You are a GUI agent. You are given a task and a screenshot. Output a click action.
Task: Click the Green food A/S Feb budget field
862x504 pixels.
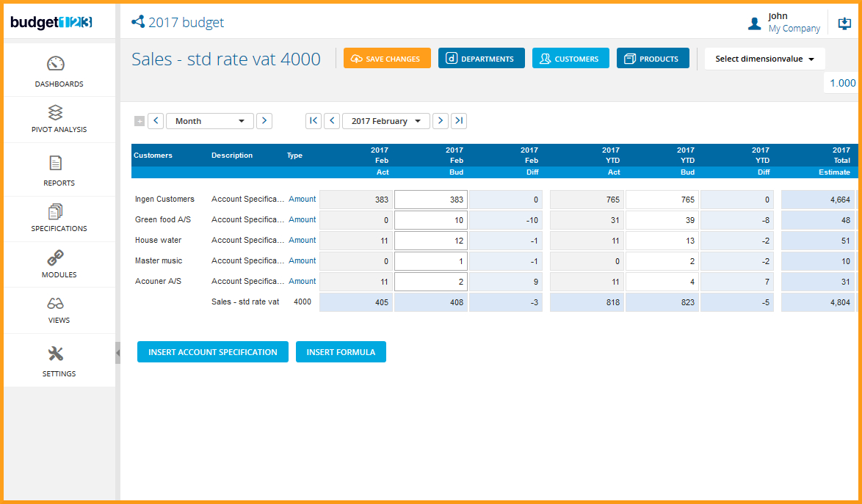click(x=431, y=220)
